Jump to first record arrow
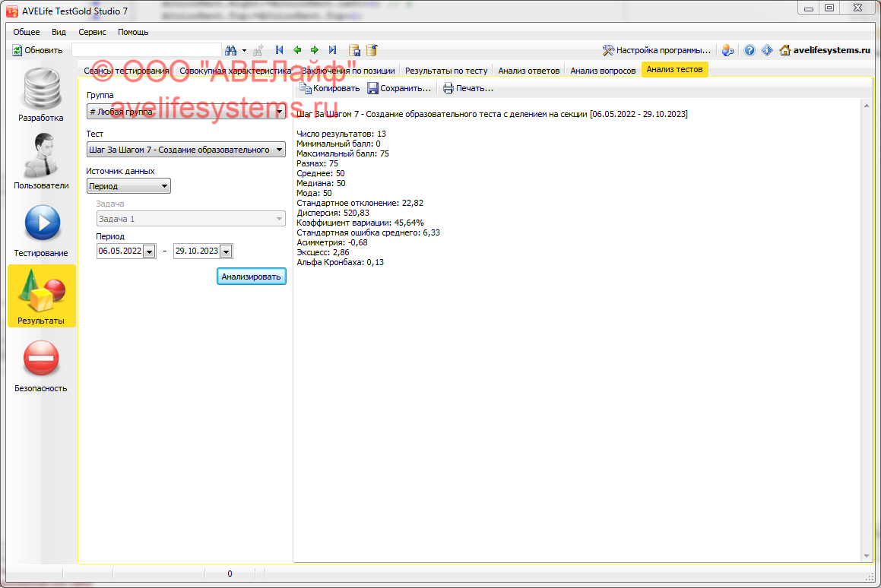 point(280,50)
